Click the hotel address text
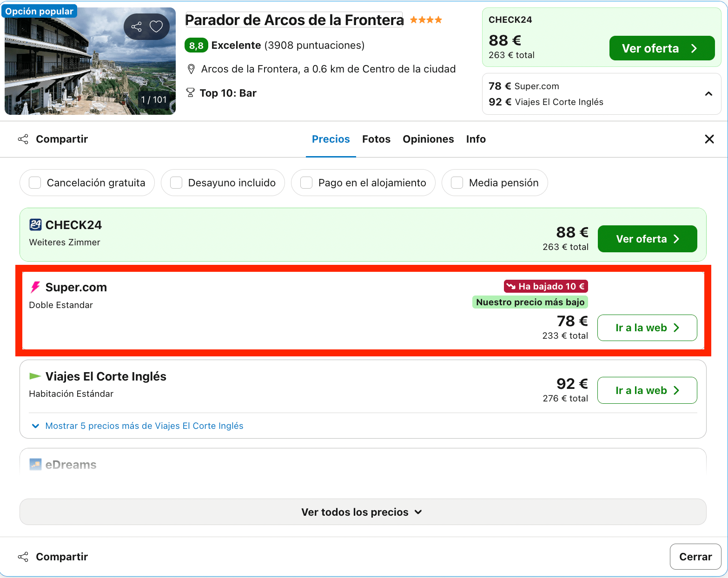Viewport: 728px width, 578px height. (x=328, y=69)
